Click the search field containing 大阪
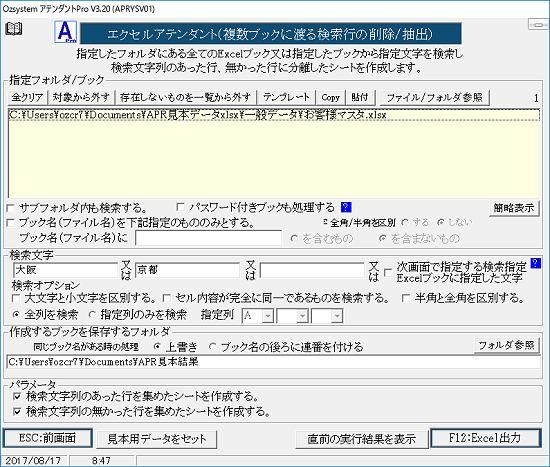 66,270
